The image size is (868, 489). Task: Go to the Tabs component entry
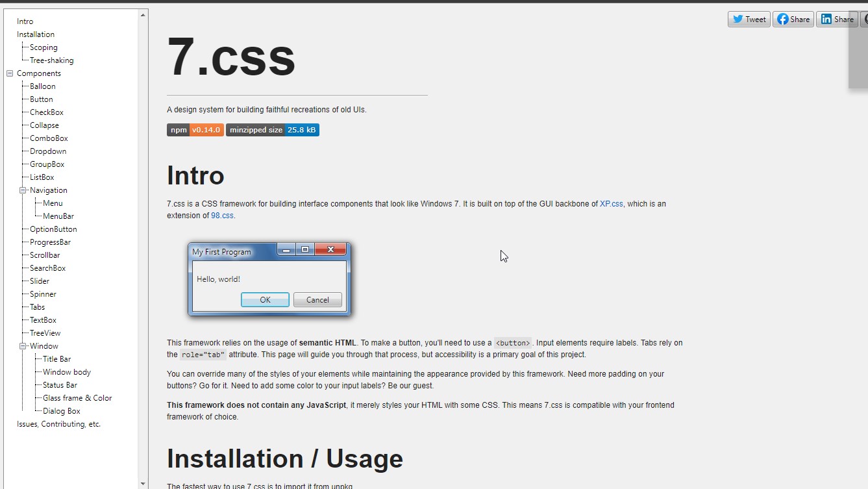(38, 307)
